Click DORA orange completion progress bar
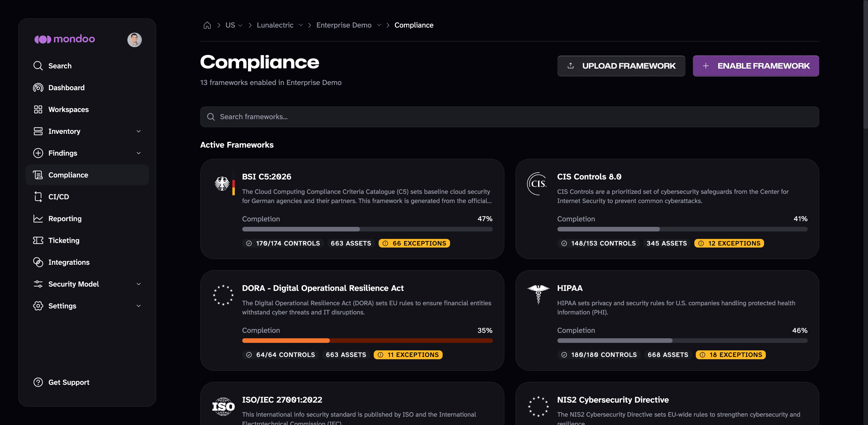Viewport: 868px width, 425px height. tap(367, 341)
